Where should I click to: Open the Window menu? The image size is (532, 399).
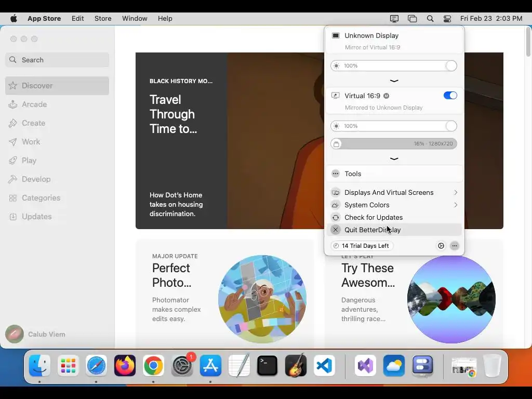135,19
